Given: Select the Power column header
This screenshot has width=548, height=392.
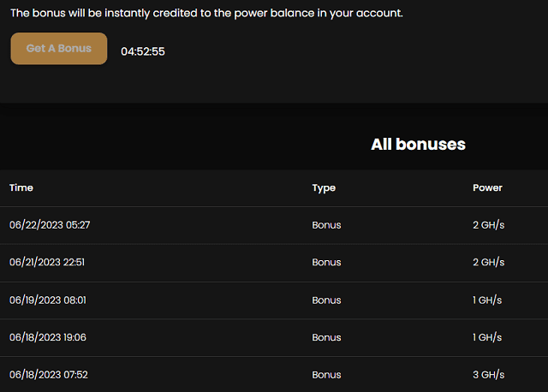Looking at the screenshot, I should click(487, 188).
